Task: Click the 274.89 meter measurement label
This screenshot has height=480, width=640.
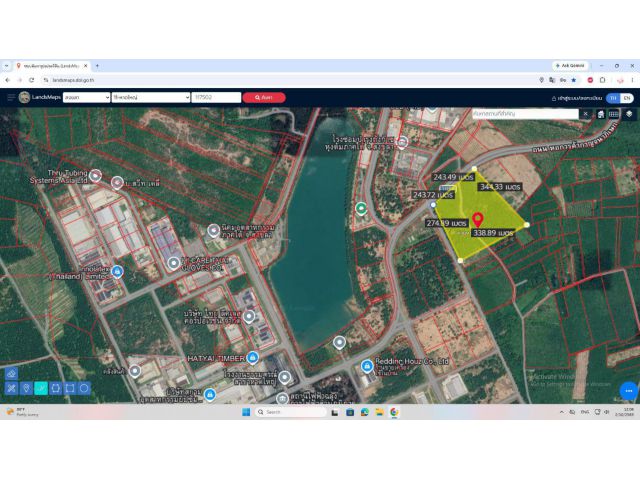Action: (446, 223)
